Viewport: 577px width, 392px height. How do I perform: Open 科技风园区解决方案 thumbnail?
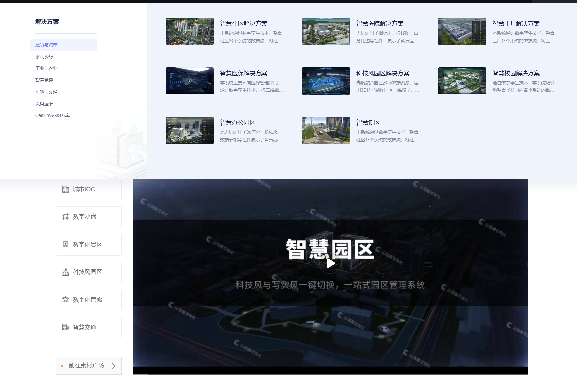(326, 81)
